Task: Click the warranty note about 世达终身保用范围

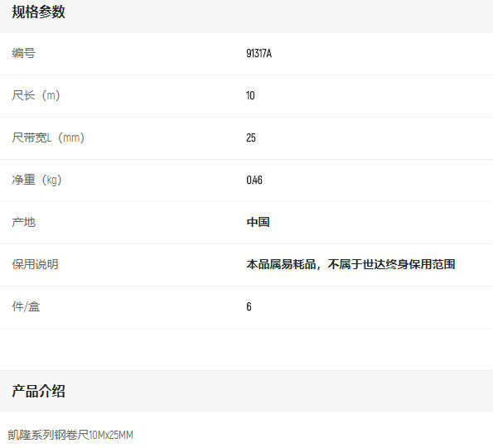Action: [x=350, y=264]
